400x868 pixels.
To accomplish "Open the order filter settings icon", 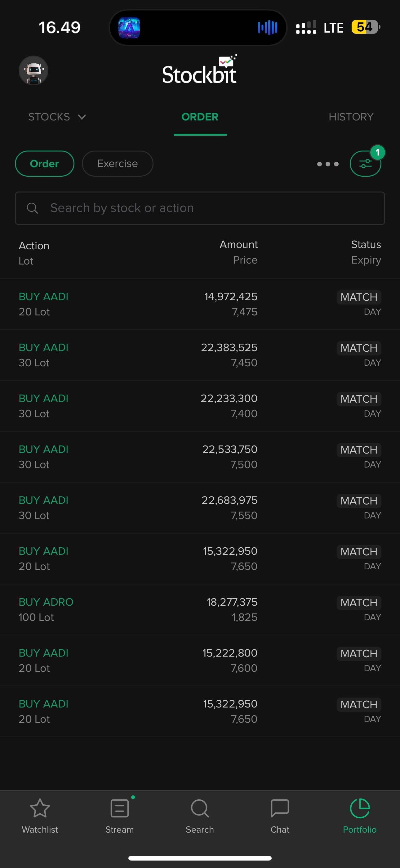I will [x=365, y=164].
